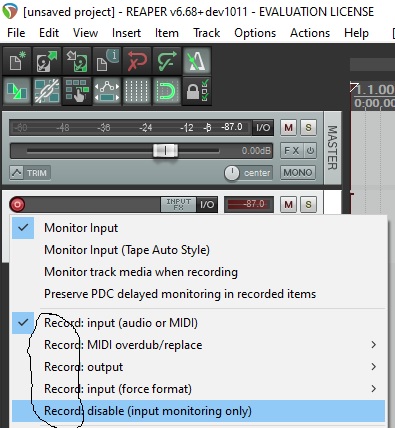Open the Insert menu
This screenshot has width=395, height=428.
[x=126, y=33]
